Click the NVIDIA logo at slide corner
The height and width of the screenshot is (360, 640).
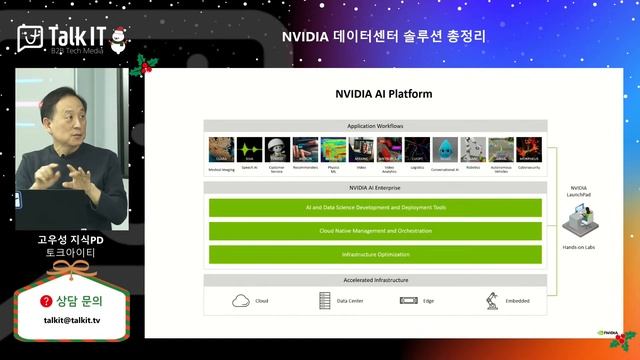[x=608, y=333]
